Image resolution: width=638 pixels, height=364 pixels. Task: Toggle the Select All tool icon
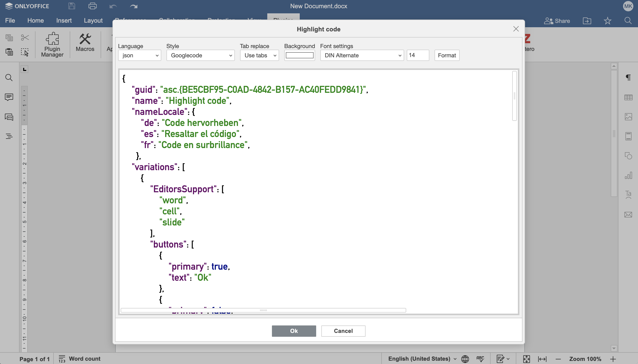click(x=25, y=52)
